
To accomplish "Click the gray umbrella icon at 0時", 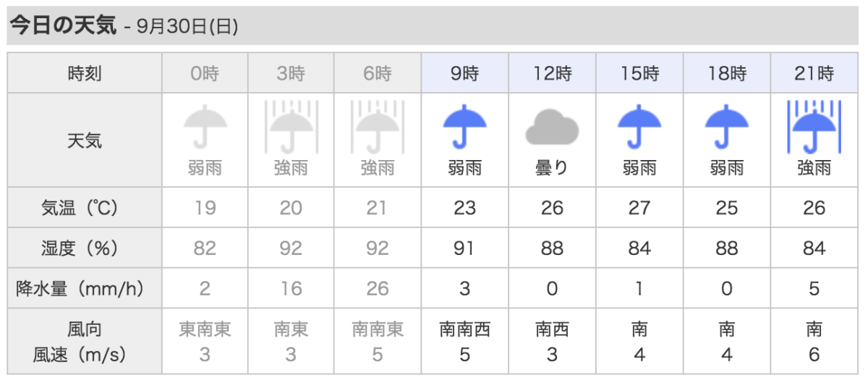I will click(x=205, y=127).
